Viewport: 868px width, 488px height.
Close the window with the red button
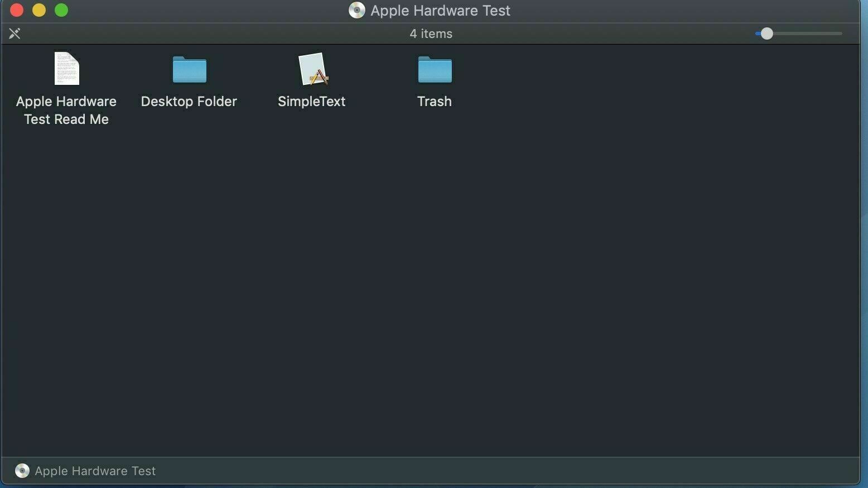pyautogui.click(x=17, y=10)
